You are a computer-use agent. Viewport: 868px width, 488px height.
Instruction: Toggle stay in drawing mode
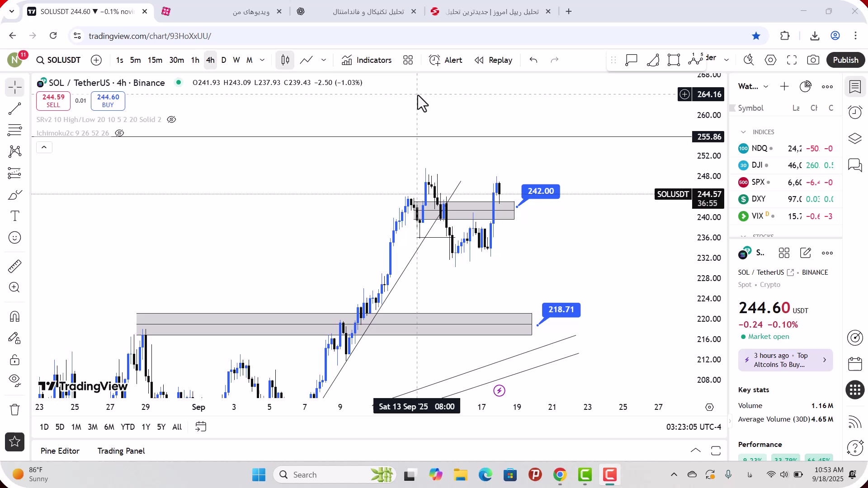tap(15, 338)
